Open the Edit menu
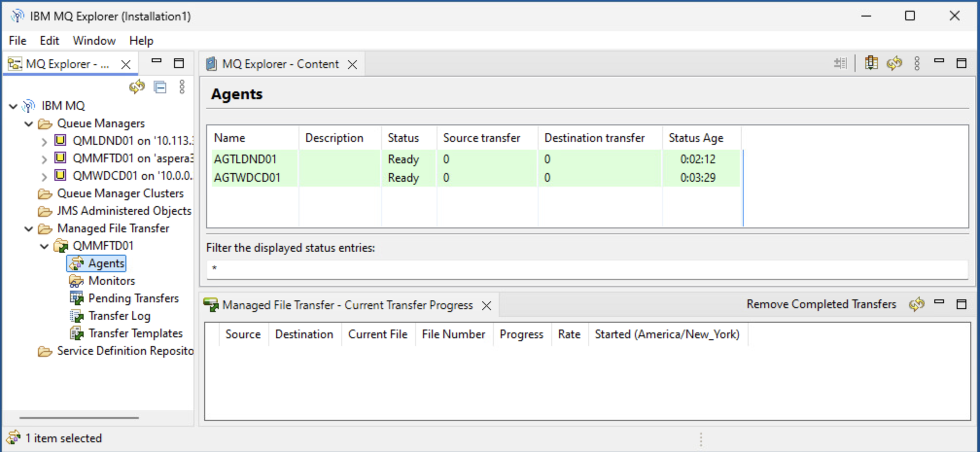Viewport: 980px width, 452px height. (x=50, y=41)
